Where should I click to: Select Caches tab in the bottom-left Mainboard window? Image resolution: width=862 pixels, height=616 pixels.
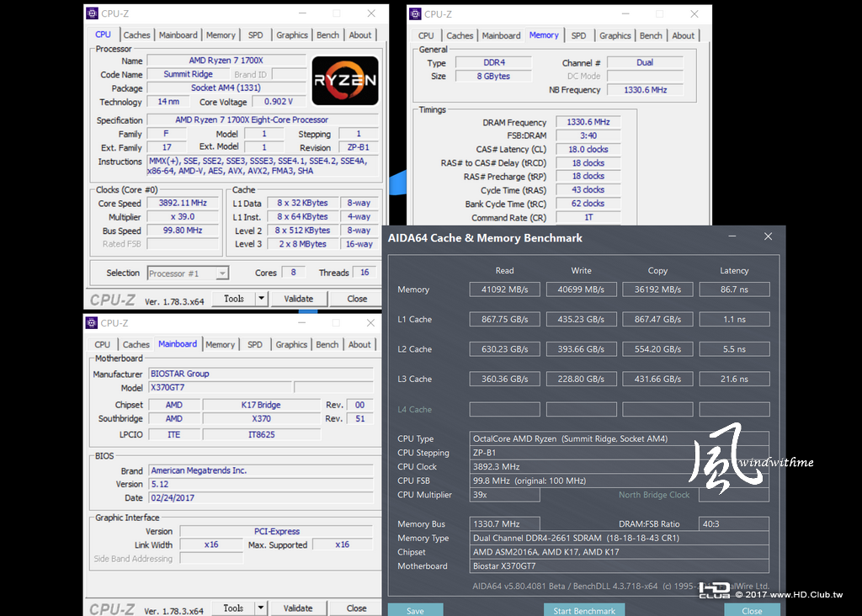tap(136, 344)
